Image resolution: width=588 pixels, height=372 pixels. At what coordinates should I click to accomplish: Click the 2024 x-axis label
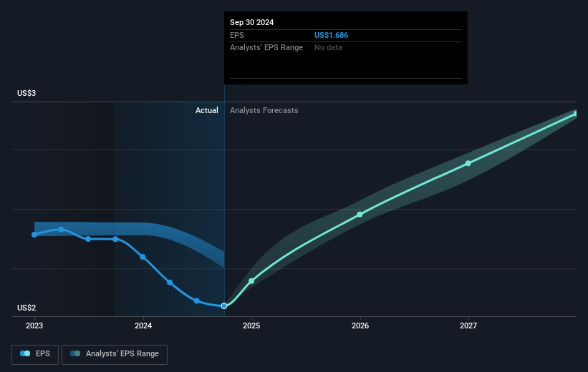click(143, 326)
